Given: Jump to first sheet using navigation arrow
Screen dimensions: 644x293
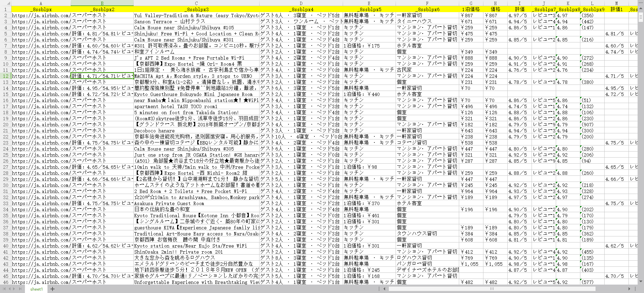Looking at the screenshot, I should click(4, 289).
